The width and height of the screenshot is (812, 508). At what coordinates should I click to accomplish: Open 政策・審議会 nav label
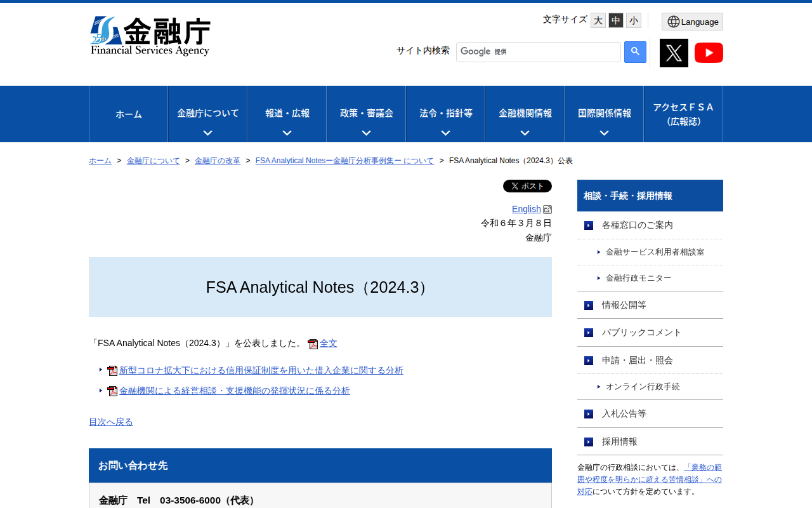pyautogui.click(x=367, y=113)
